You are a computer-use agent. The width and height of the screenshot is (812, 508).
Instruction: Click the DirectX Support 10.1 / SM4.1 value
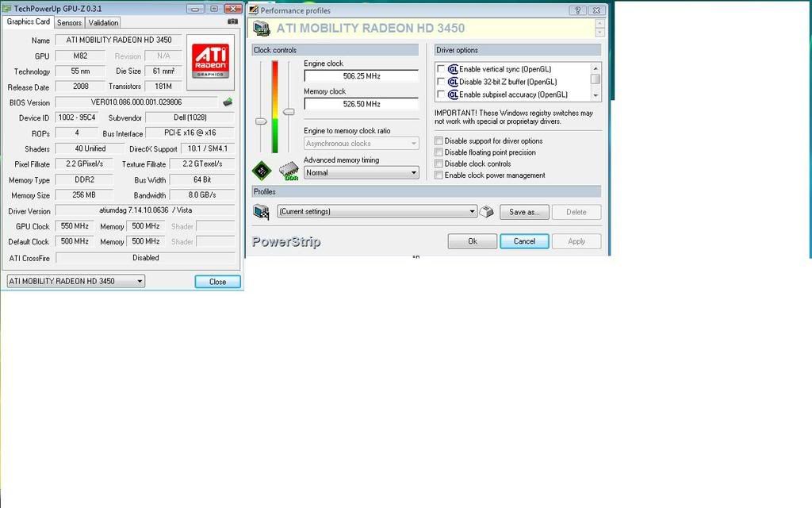click(x=208, y=148)
